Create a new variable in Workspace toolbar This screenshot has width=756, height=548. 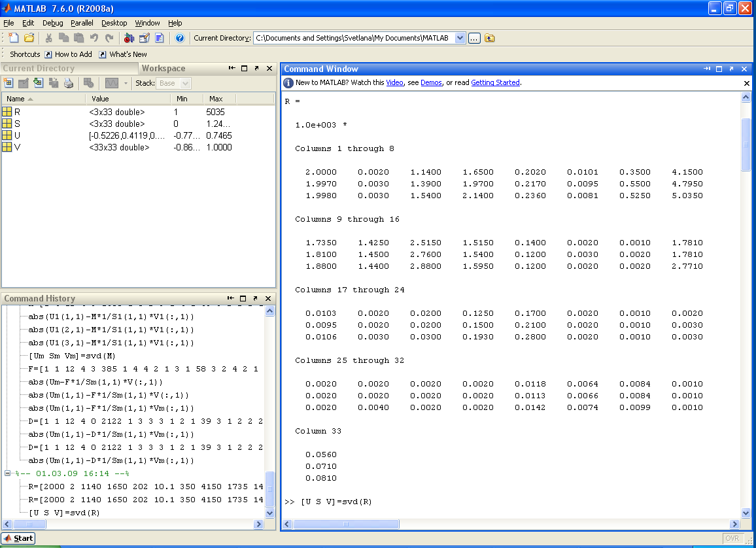[9, 83]
